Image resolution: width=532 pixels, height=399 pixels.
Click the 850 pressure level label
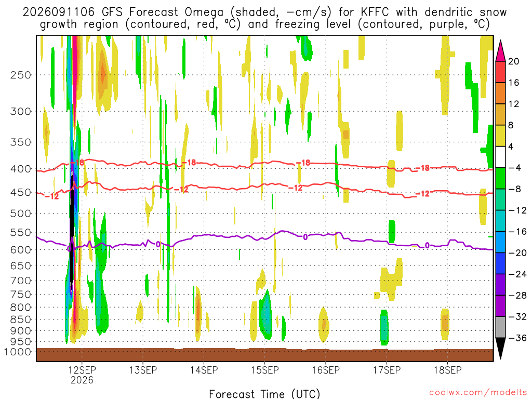21,320
